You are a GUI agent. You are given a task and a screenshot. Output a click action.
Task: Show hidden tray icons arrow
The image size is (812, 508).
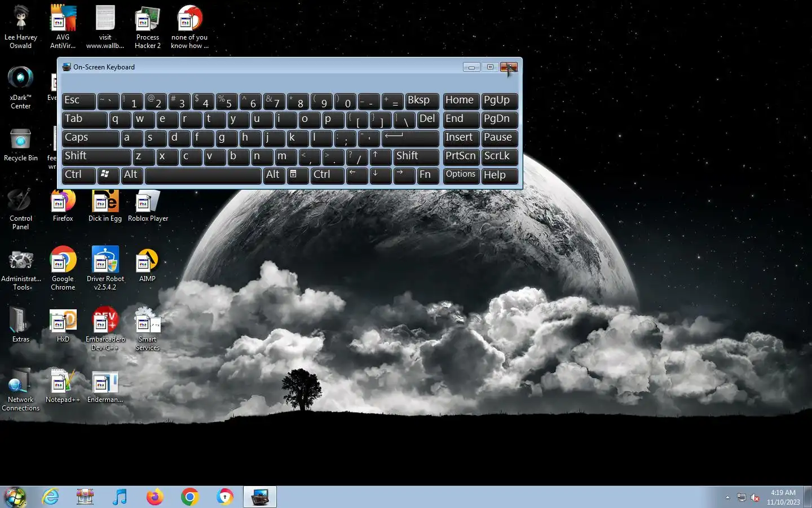click(727, 498)
